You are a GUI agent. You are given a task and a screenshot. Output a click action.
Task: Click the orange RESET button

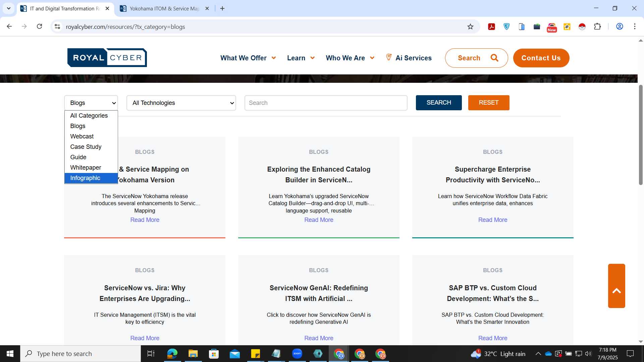click(489, 103)
